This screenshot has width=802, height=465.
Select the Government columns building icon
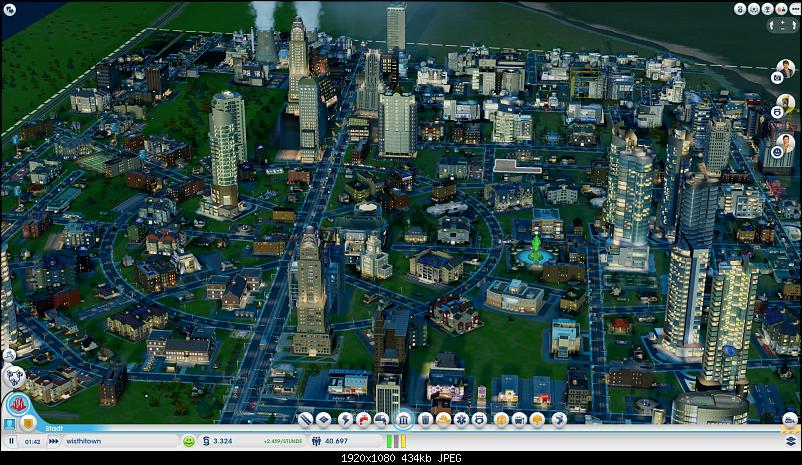(x=404, y=420)
